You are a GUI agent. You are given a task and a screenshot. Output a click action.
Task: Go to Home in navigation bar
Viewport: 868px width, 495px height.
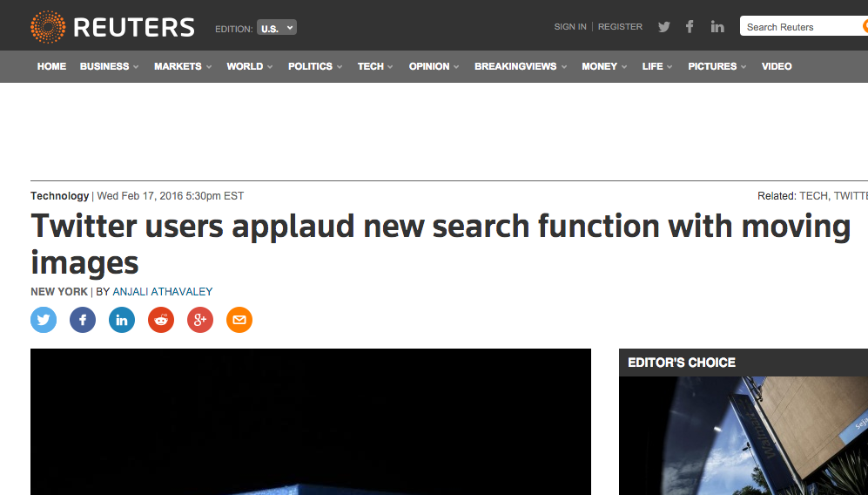(51, 66)
